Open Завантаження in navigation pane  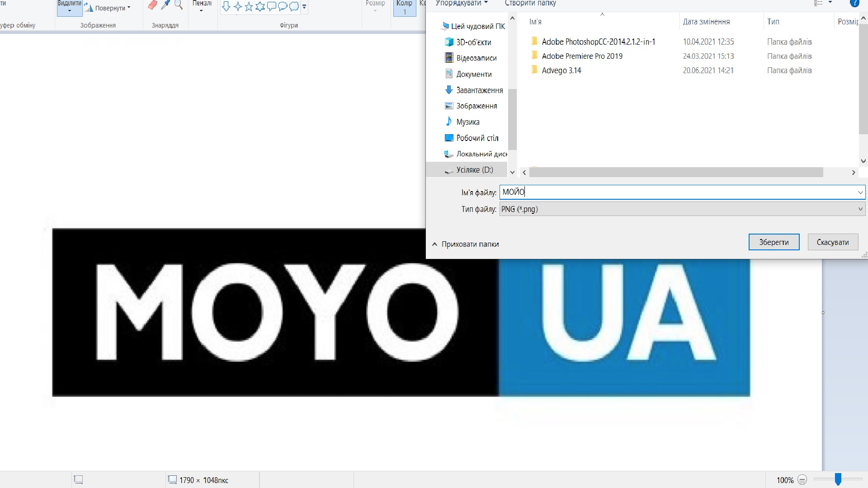tap(474, 90)
